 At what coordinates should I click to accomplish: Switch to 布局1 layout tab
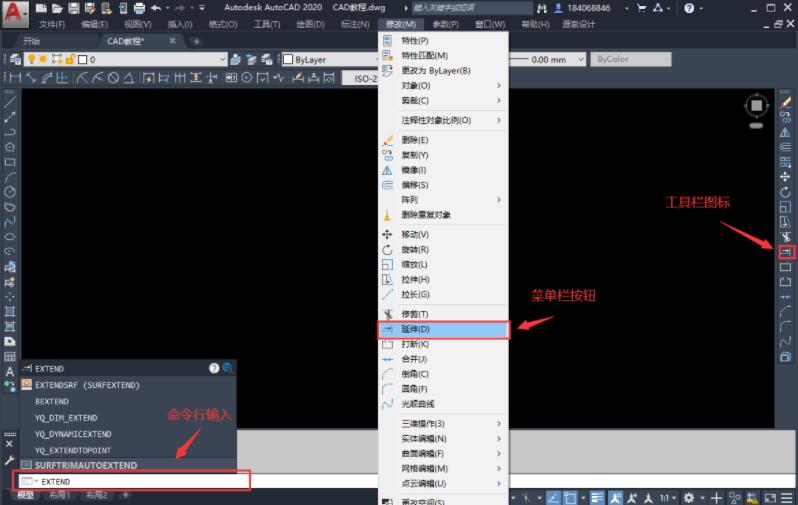60,495
